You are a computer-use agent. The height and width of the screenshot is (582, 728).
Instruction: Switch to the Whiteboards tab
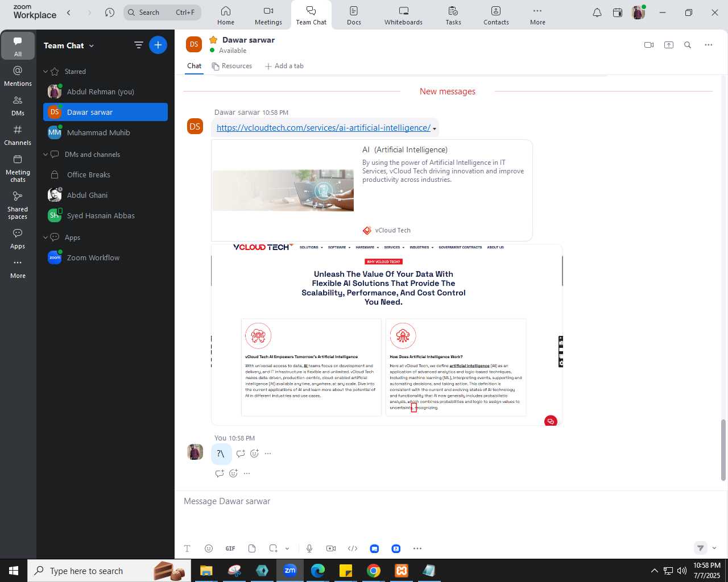tap(403, 15)
